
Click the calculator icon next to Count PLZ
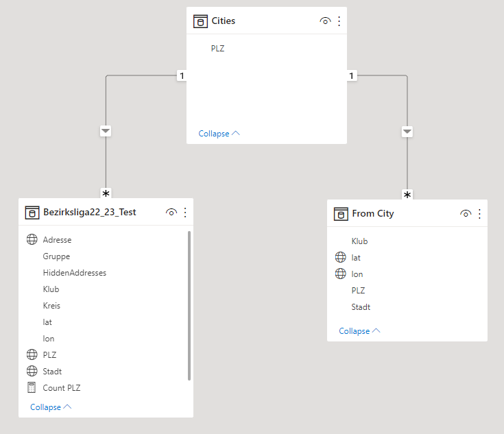click(32, 387)
